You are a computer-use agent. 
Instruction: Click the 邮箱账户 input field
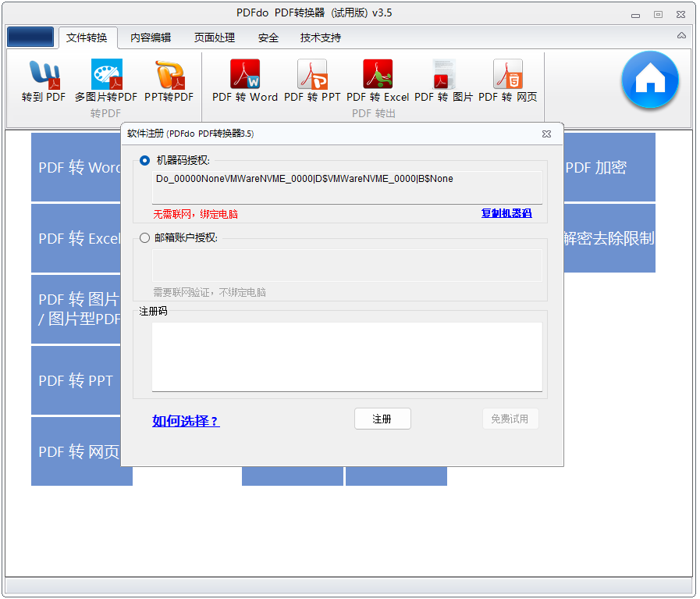[x=346, y=266]
